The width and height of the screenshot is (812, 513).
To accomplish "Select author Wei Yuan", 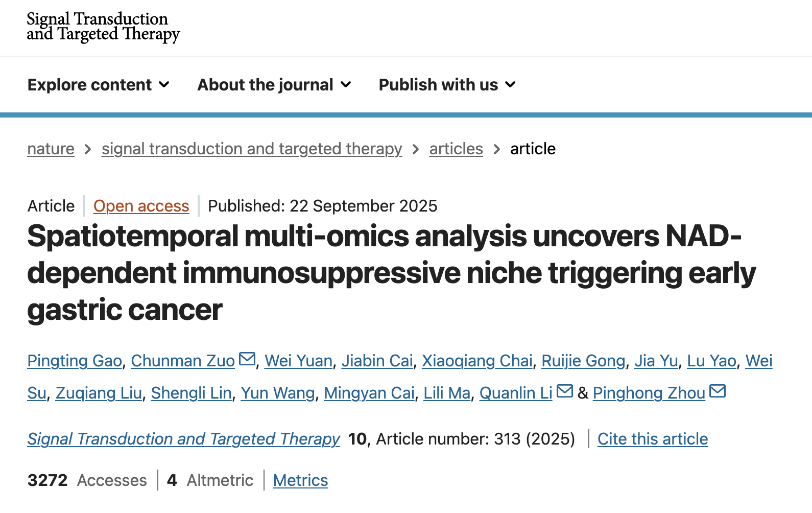I will [298, 361].
